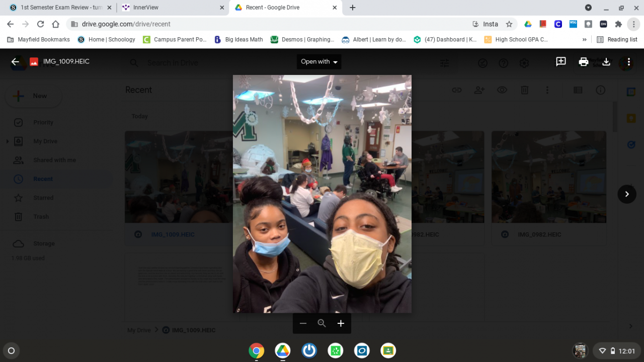
Task: Add a comment to the image
Action: 561,62
